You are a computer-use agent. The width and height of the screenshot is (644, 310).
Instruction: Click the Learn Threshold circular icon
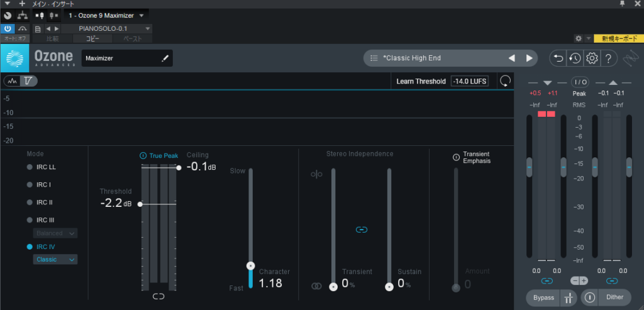click(x=505, y=81)
